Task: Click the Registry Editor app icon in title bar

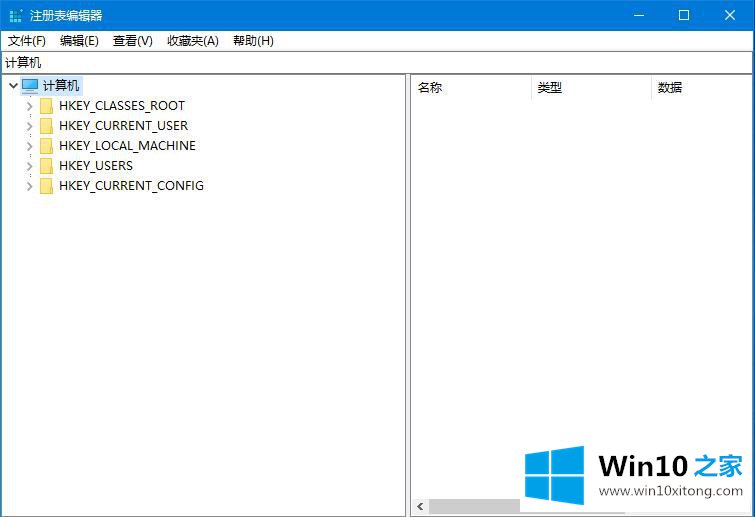Action: [x=15, y=15]
